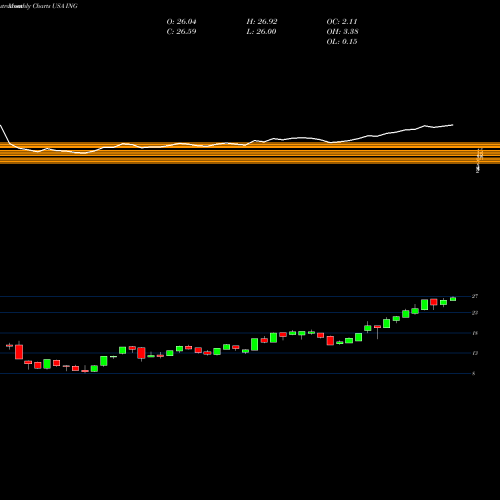The height and width of the screenshot is (500, 500).
Task: Click the 18 price axis label
Action: (x=475, y=333)
